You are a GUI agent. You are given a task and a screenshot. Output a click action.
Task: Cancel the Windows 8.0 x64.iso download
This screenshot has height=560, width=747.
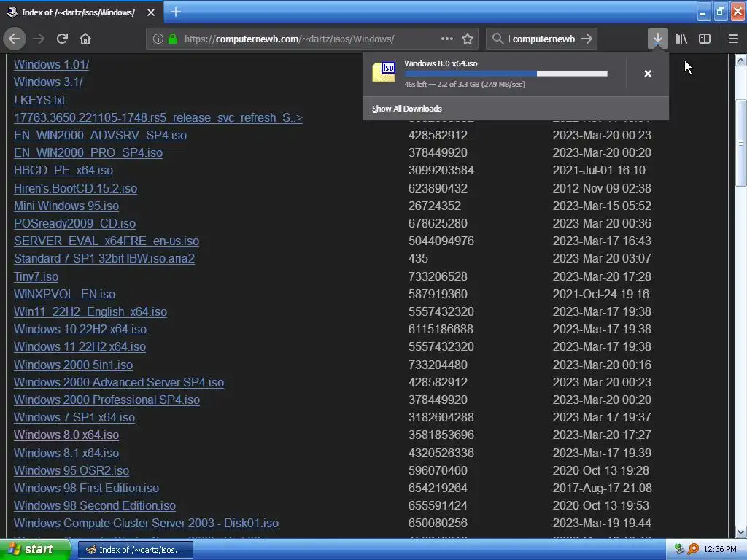(x=648, y=74)
